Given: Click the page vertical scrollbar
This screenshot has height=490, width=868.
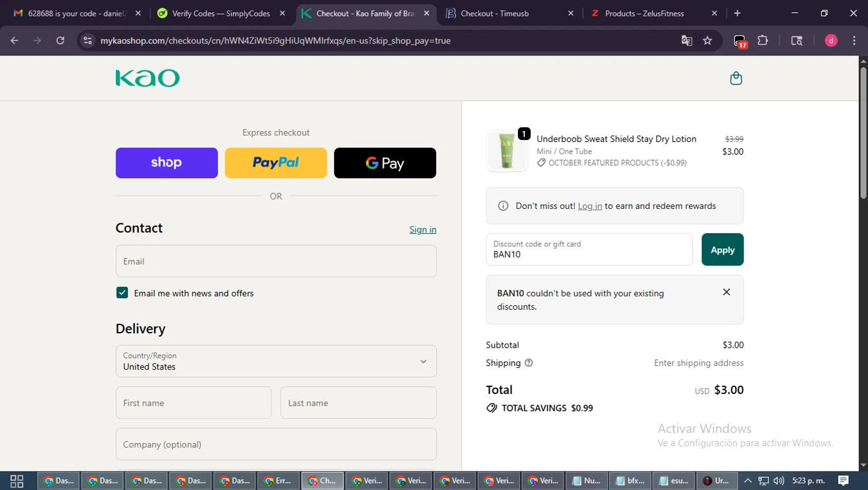Looking at the screenshot, I should (863, 133).
